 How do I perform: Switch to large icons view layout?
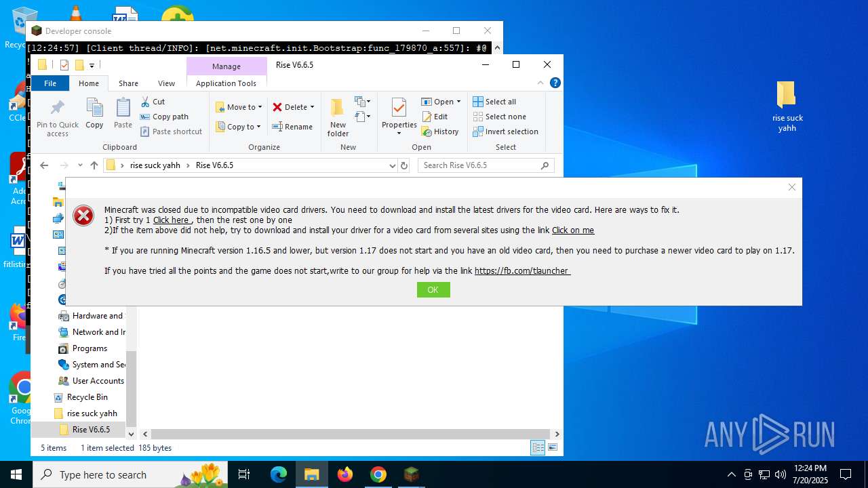(553, 448)
